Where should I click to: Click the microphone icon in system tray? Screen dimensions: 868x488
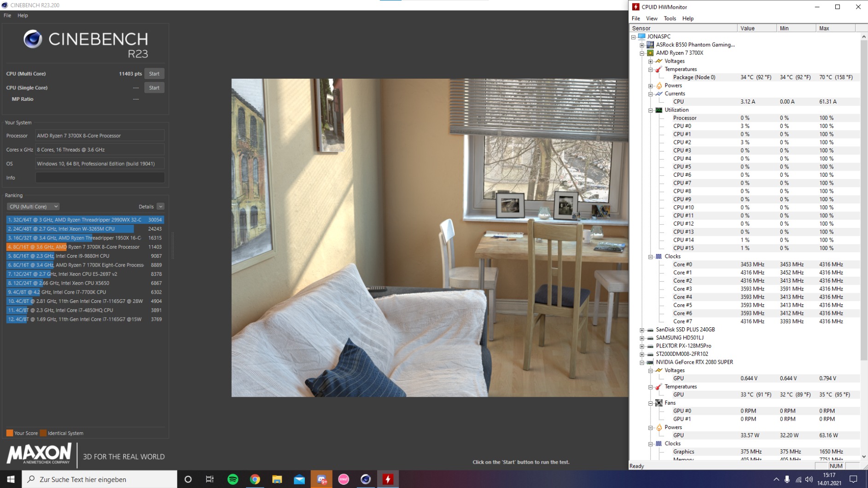tap(787, 479)
